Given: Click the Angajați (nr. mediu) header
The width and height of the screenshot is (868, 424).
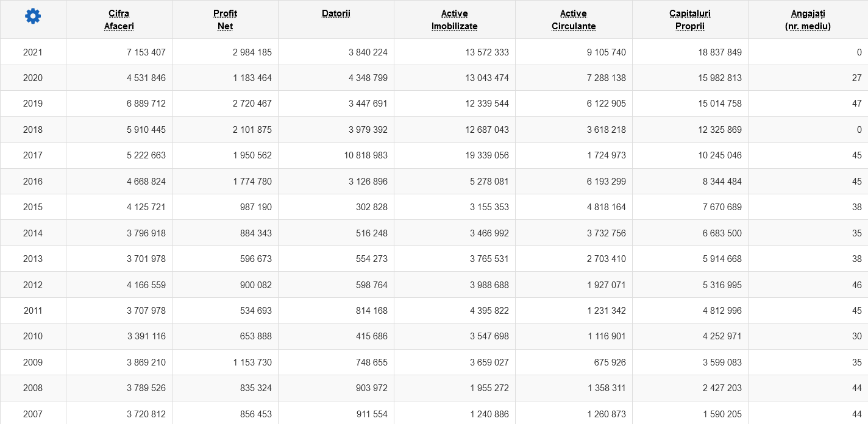Looking at the screenshot, I should tap(808, 19).
